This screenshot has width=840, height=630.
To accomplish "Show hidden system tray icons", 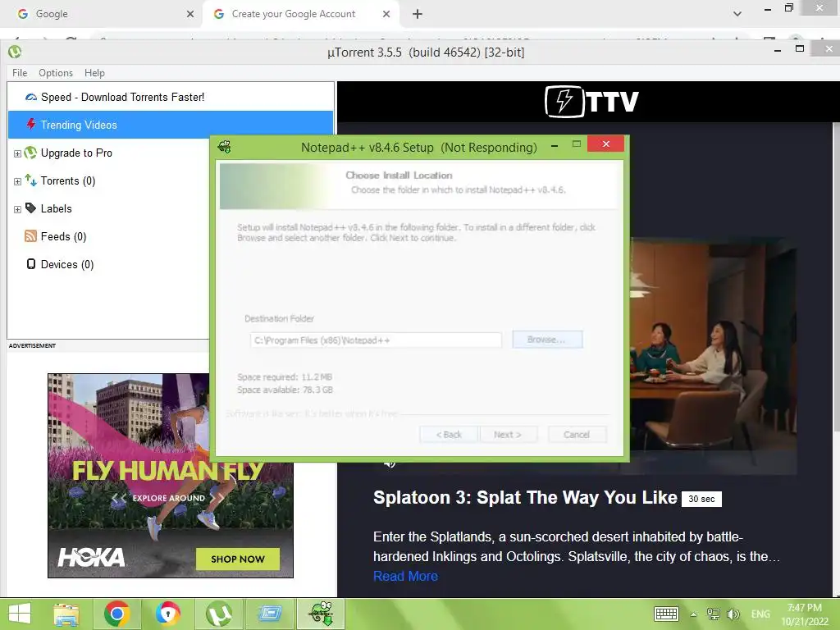I will (x=694, y=614).
